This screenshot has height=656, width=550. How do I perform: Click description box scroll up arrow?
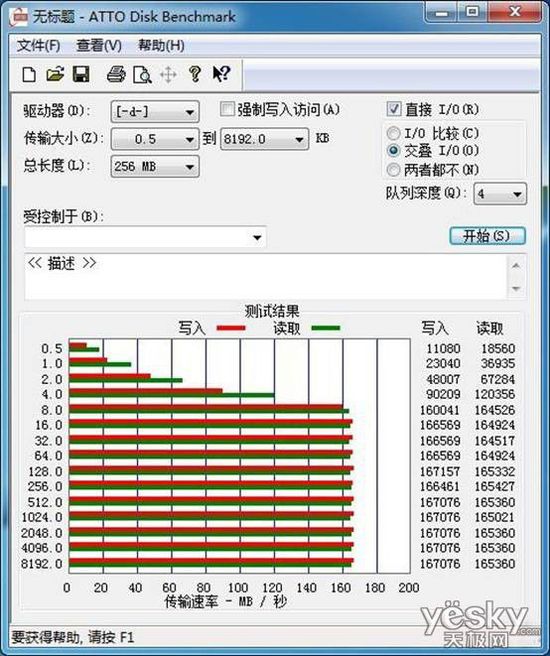[516, 265]
